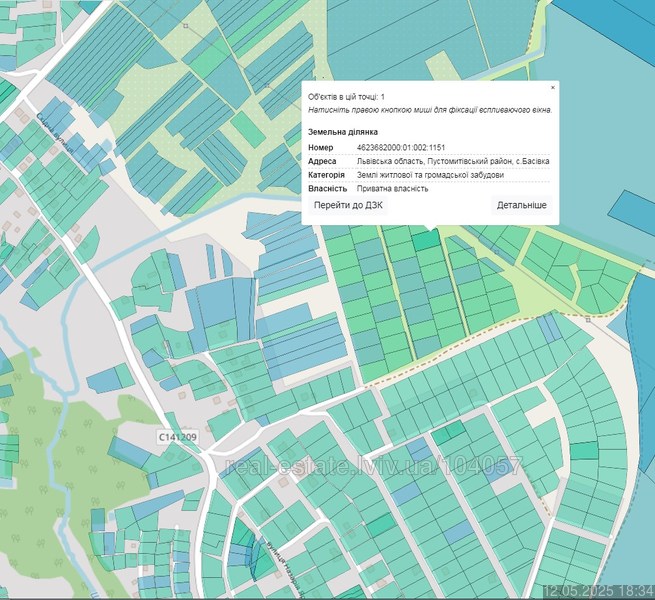655x600 pixels.
Task: Click the "Приватна власність" ownership value
Action: pyautogui.click(x=392, y=188)
